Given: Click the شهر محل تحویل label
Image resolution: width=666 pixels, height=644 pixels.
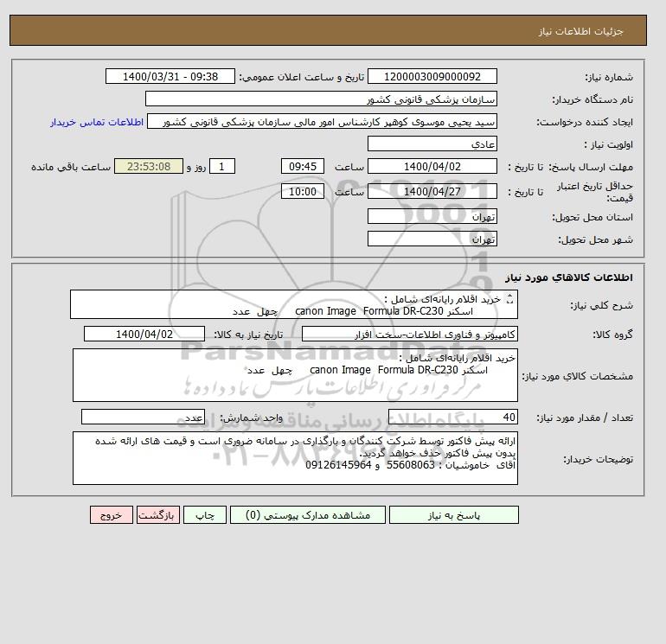Looking at the screenshot, I should pyautogui.click(x=595, y=239).
